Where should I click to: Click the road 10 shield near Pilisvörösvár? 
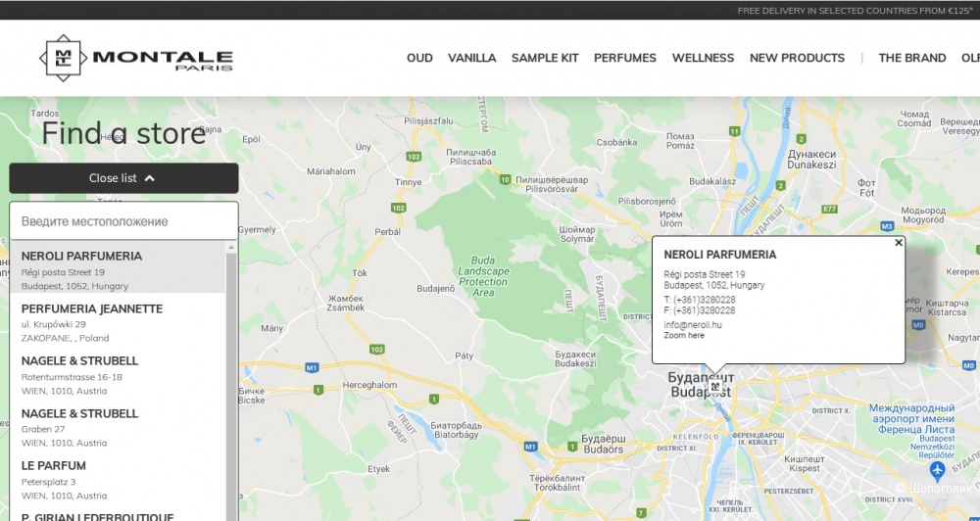(x=505, y=180)
